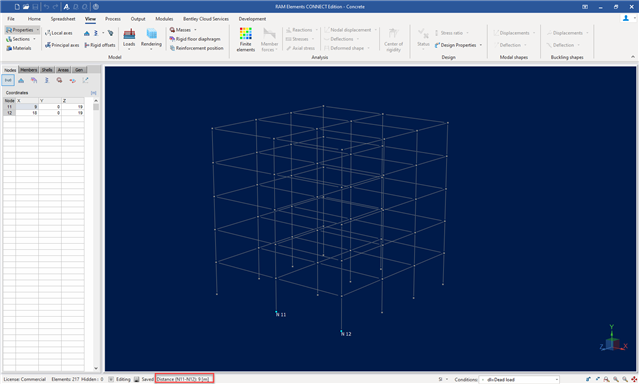
Task: Switch to the Members panel tab
Action: [29, 70]
